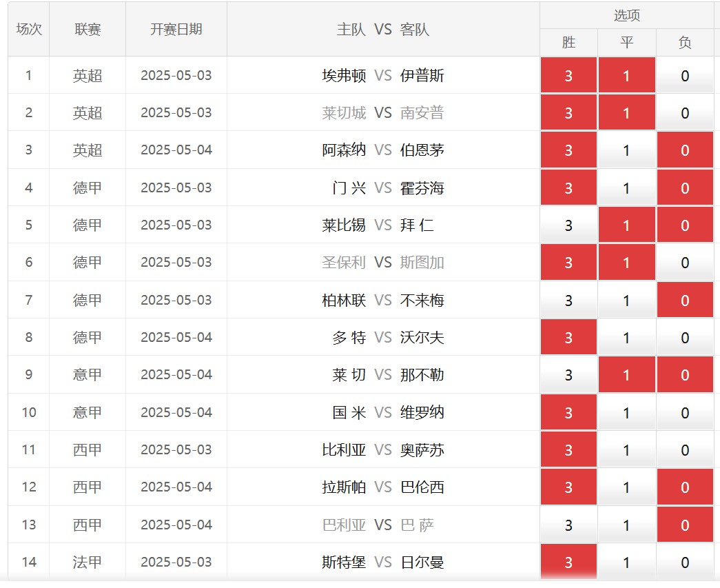Pick loss option 0 for 斯特堡 VS 日尔曼
Image resolution: width=720 pixels, height=588 pixels.
tap(685, 562)
